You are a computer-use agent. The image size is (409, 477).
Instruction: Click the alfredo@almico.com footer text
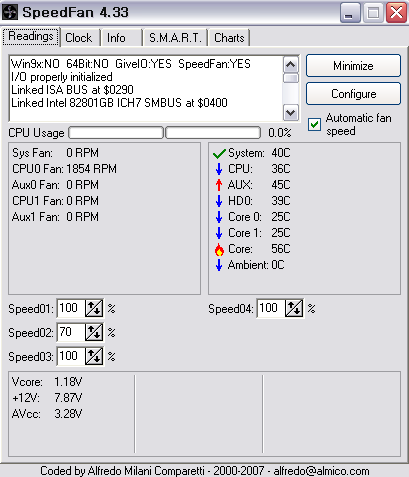point(321,471)
